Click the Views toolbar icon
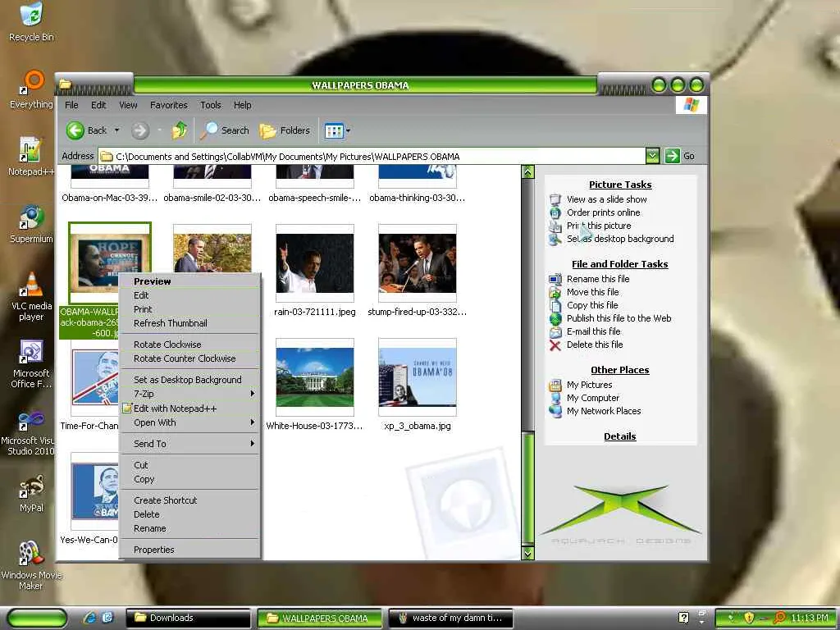This screenshot has width=840, height=630. 334,130
